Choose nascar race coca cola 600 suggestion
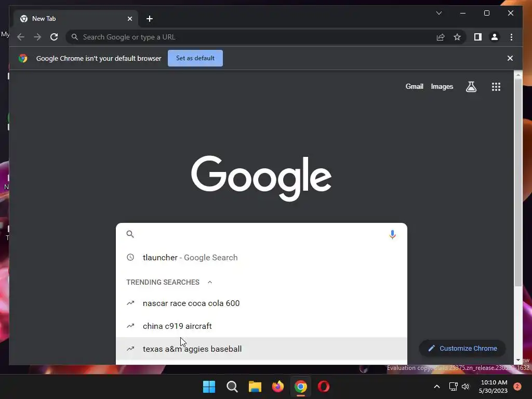This screenshot has height=399, width=532. click(x=261, y=303)
